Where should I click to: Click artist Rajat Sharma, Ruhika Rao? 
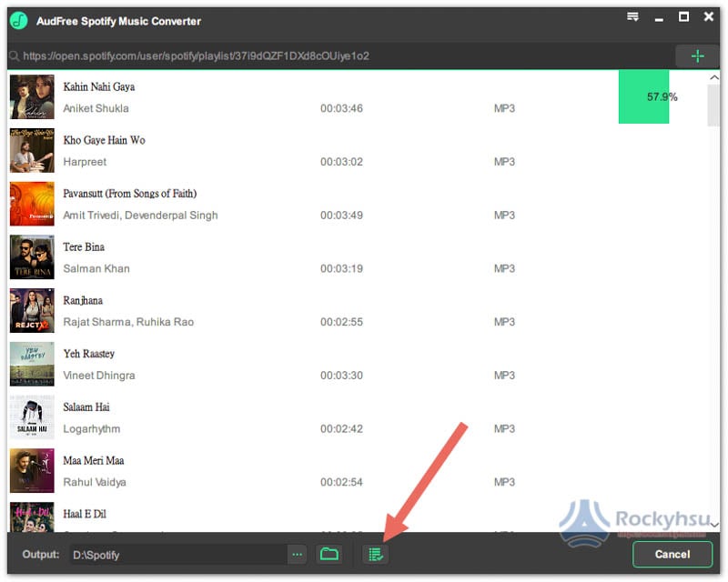click(128, 322)
